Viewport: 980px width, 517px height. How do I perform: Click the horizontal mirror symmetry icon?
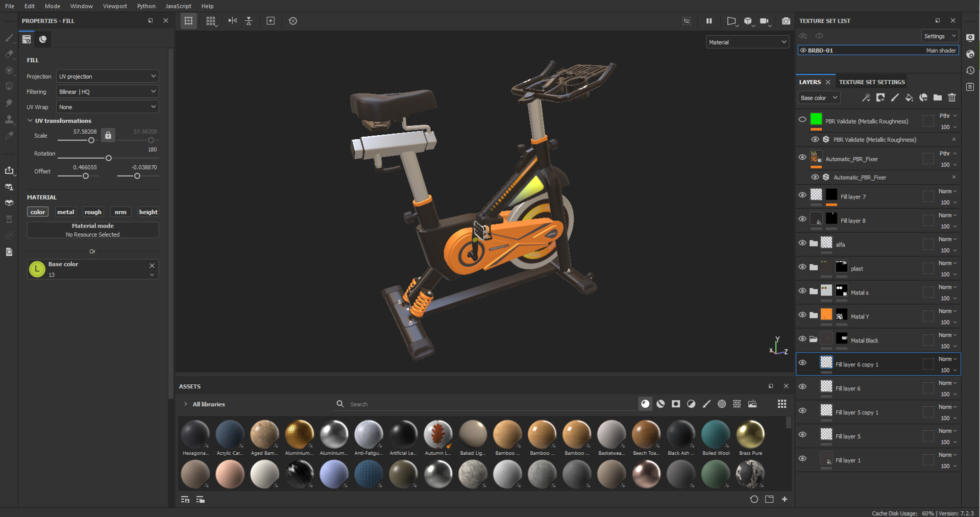[232, 21]
